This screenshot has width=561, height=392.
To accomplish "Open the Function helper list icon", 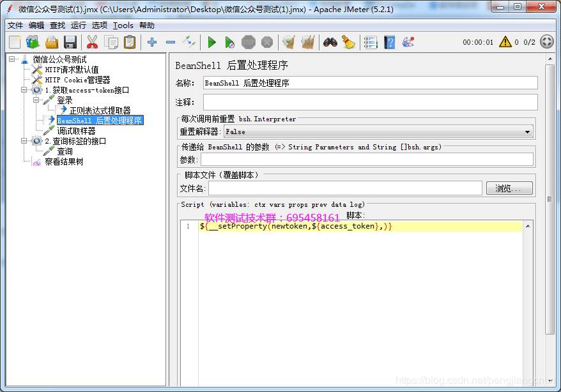I will 371,42.
